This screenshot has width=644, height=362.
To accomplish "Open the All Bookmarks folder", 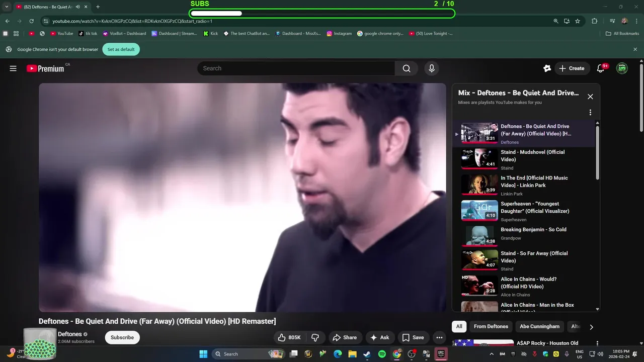I will tap(622, 34).
